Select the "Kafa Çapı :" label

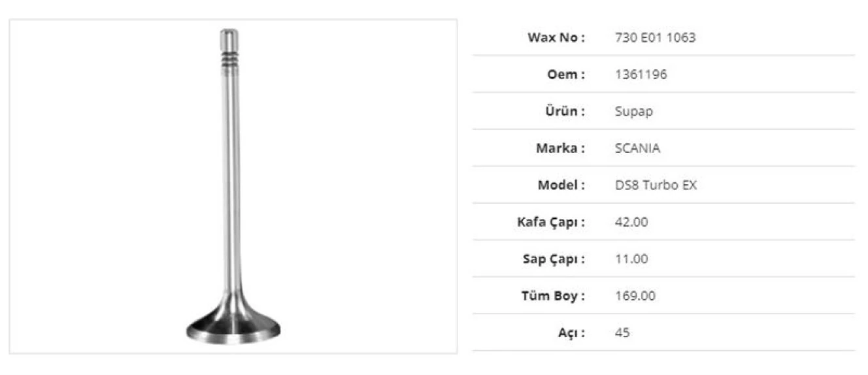tap(550, 222)
